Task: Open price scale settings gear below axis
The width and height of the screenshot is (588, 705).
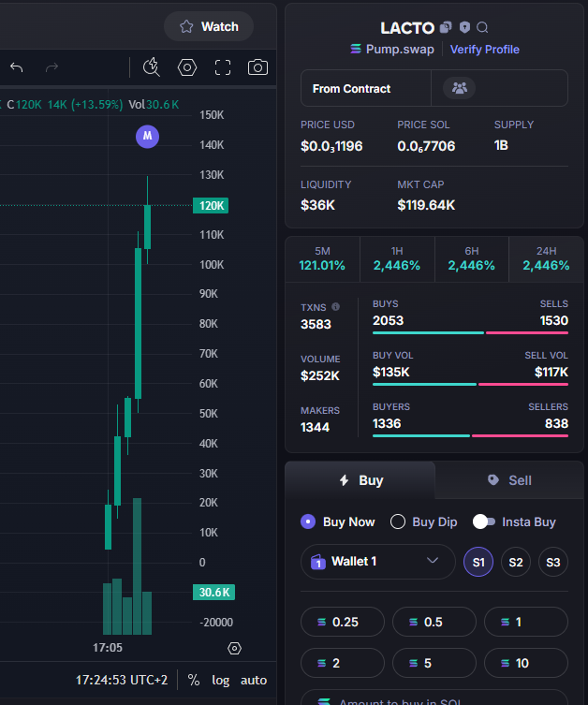Action: [234, 648]
